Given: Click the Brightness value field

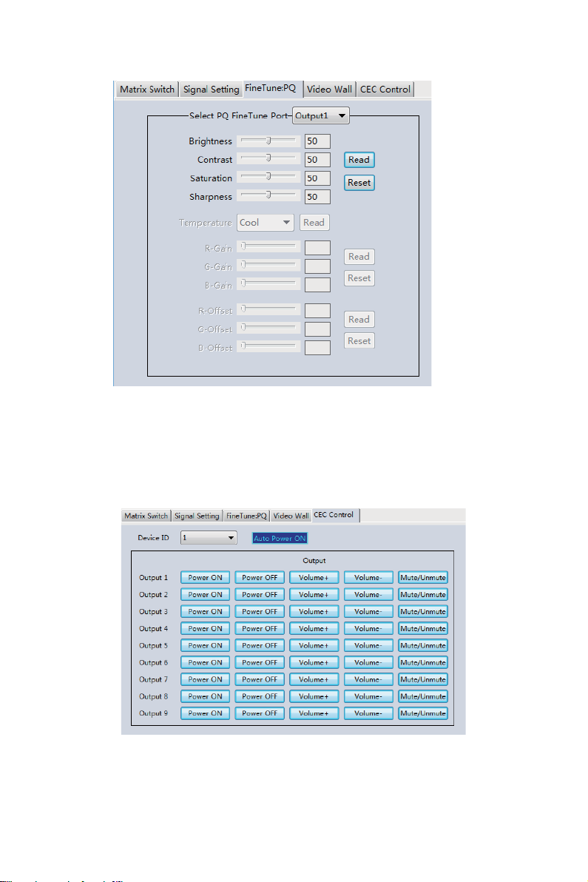Looking at the screenshot, I should (x=317, y=141).
